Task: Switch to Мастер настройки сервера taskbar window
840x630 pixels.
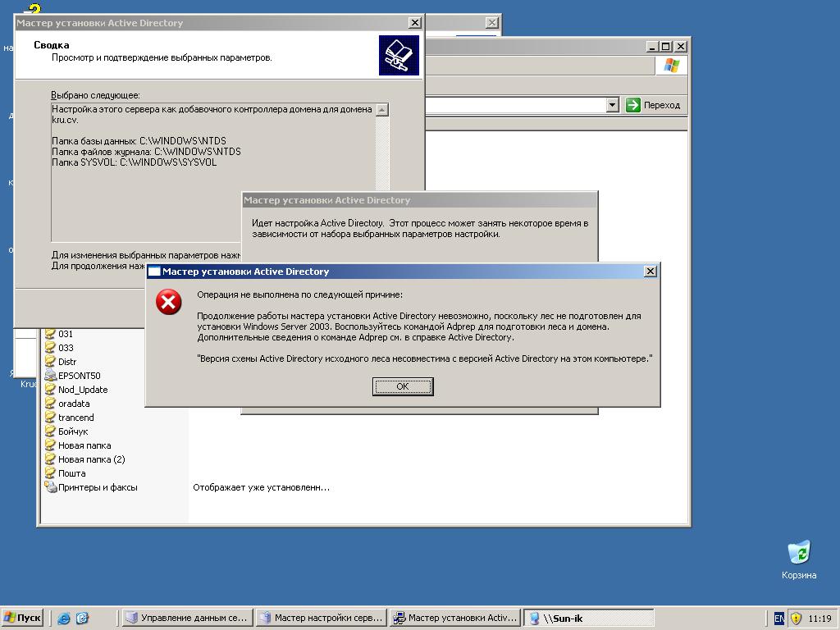Action: click(322, 618)
